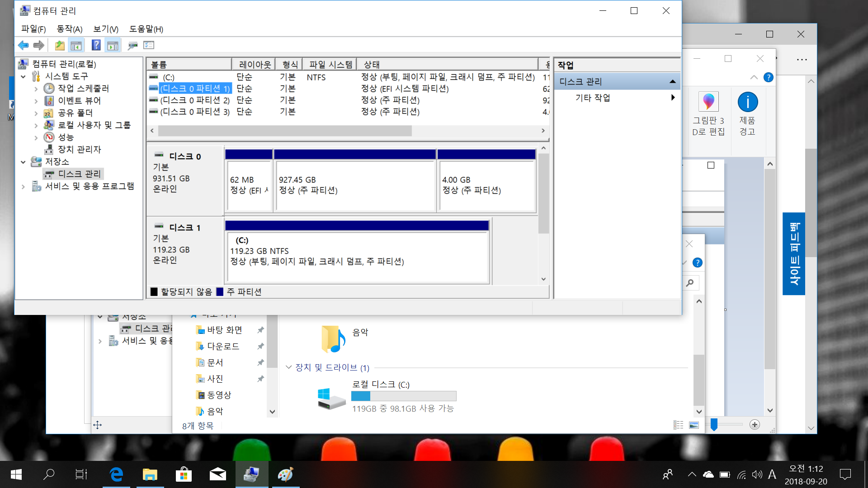
Task: Click the Properties checklist toolbar icon
Action: pos(149,45)
